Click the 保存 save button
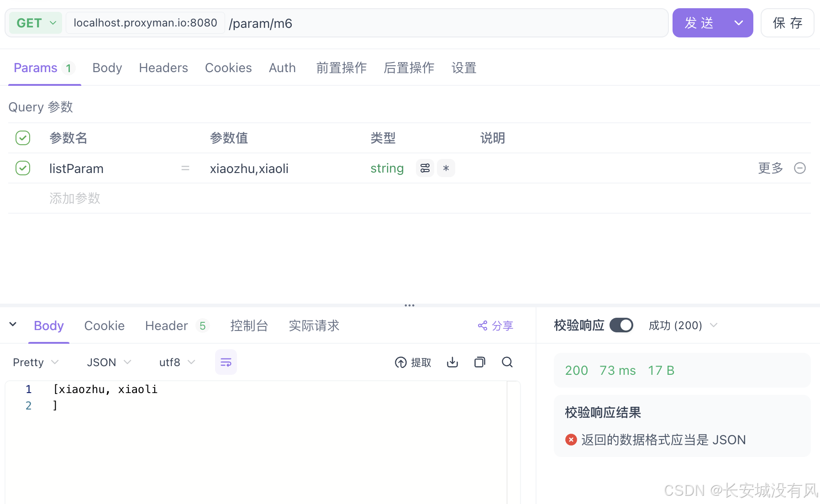 (788, 23)
